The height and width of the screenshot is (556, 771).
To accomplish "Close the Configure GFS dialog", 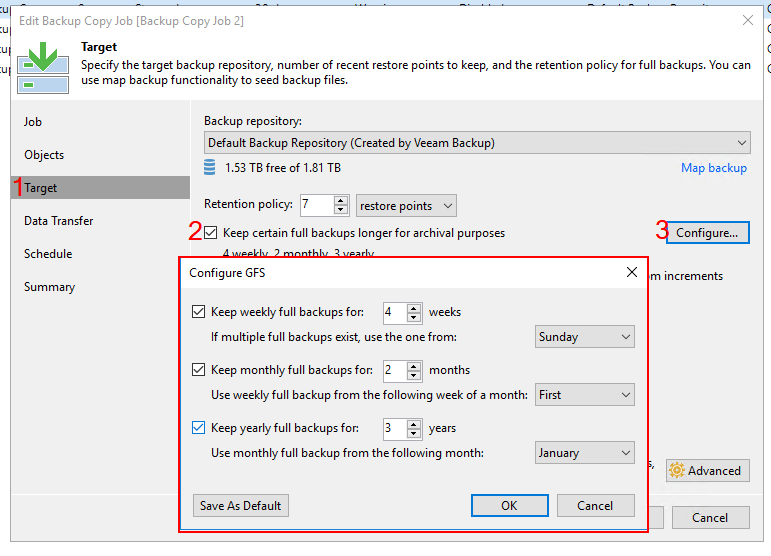I will click(x=632, y=272).
